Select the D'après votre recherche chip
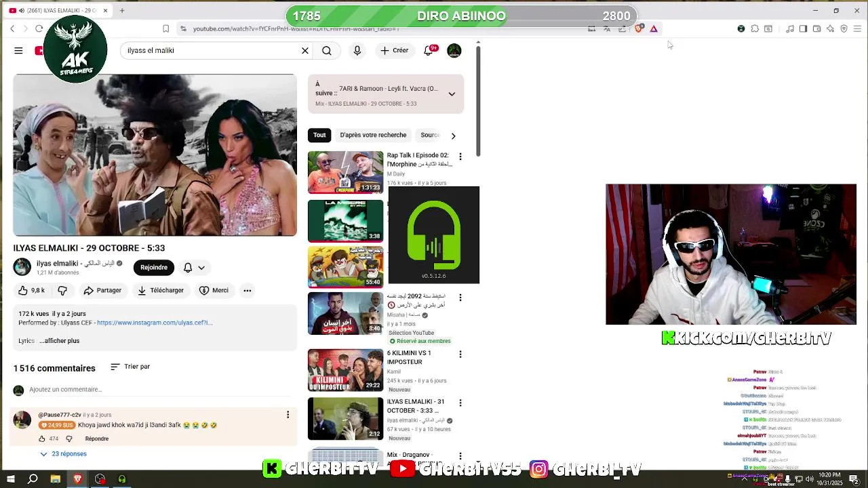 373,135
